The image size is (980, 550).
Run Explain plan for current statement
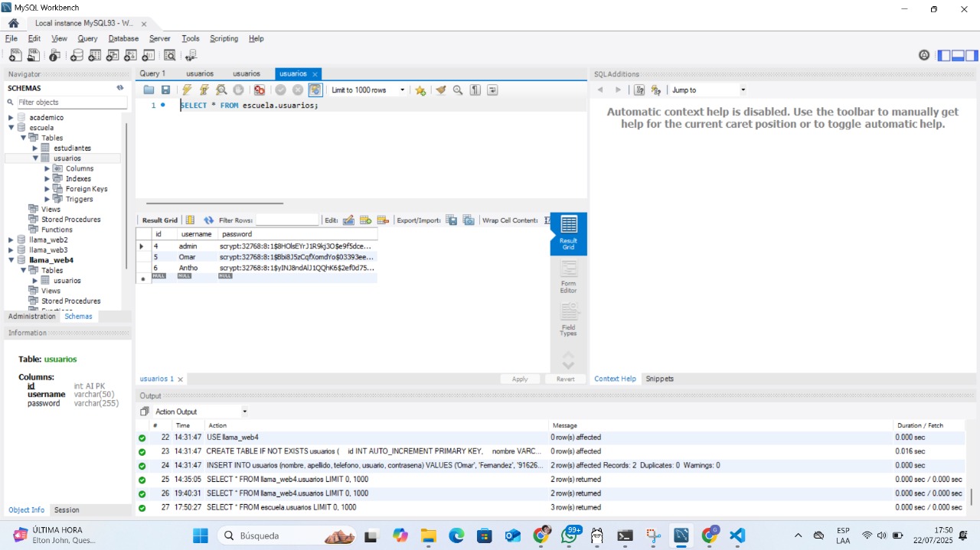[x=221, y=90]
